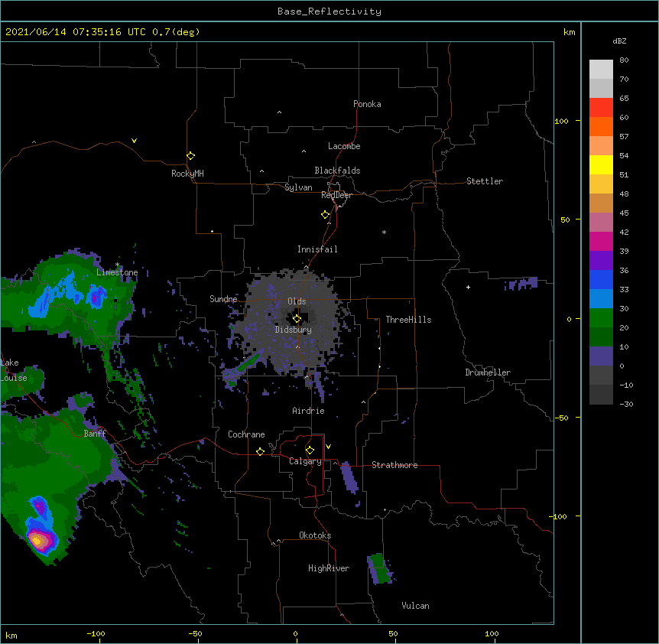Viewport: 659px width, 644px height.
Task: Click the white asterisk above Limestone
Action: pos(118,265)
